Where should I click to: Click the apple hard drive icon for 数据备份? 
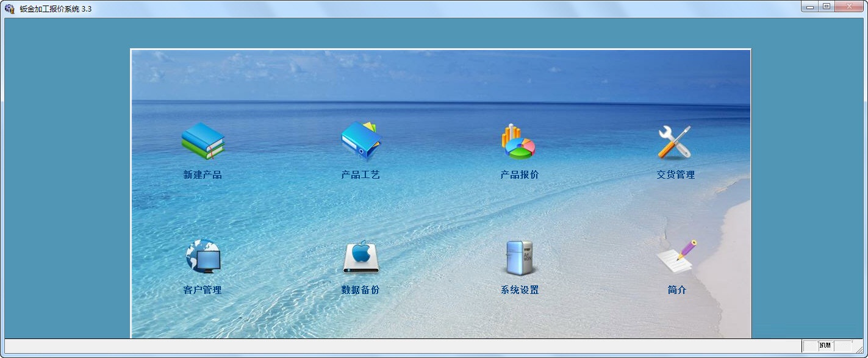click(361, 256)
